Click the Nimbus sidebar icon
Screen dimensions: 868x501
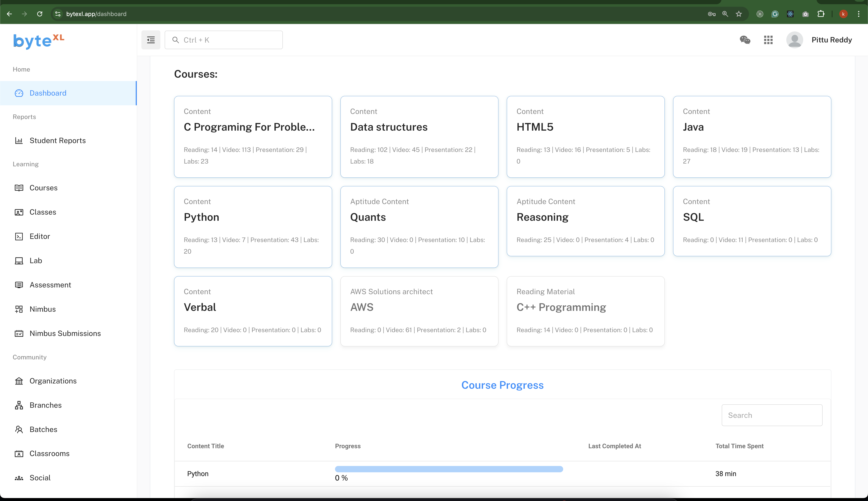[19, 309]
